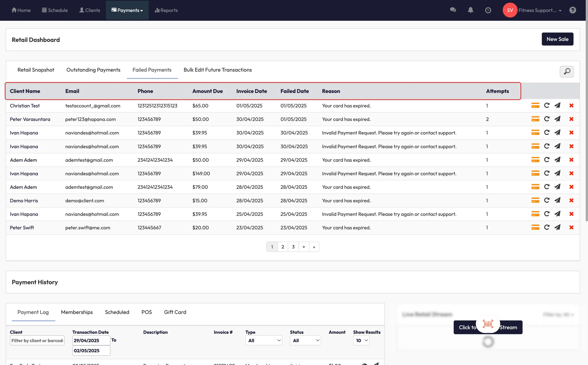Open the Show Results dropdown

[x=361, y=341]
